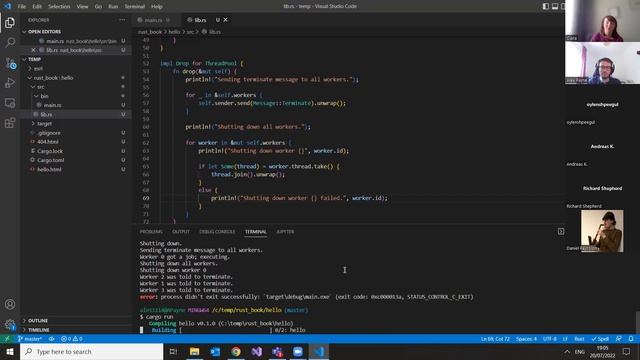This screenshot has width=640, height=360.
Task: Expand the Outline section
Action: pyautogui.click(x=38, y=320)
